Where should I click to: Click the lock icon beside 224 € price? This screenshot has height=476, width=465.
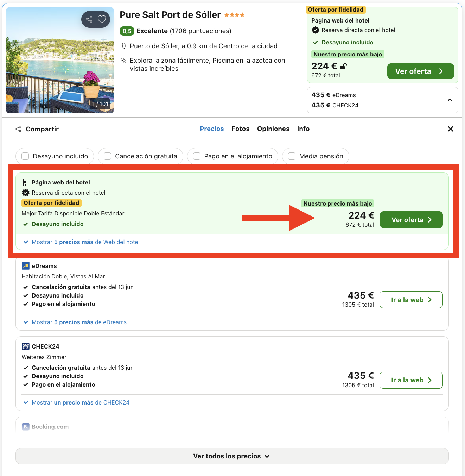[x=343, y=66]
